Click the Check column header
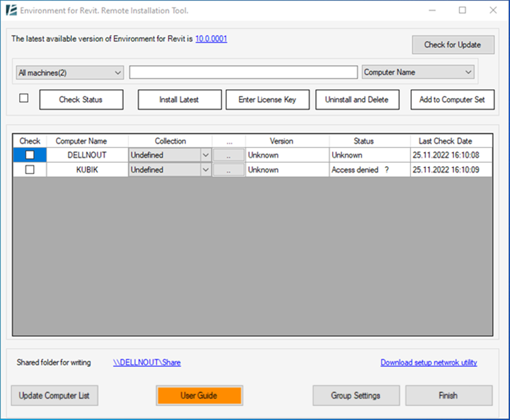 [30, 141]
